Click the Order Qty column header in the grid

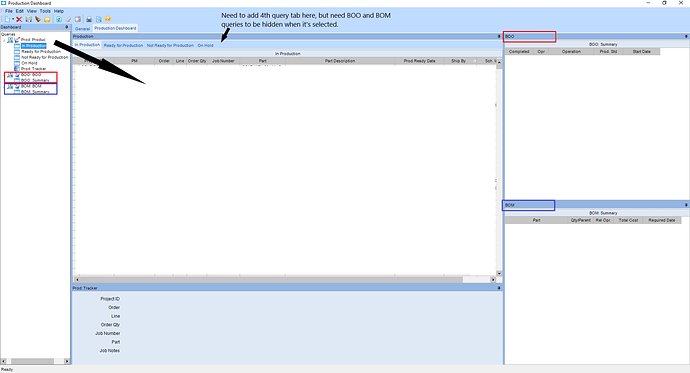tap(197, 61)
